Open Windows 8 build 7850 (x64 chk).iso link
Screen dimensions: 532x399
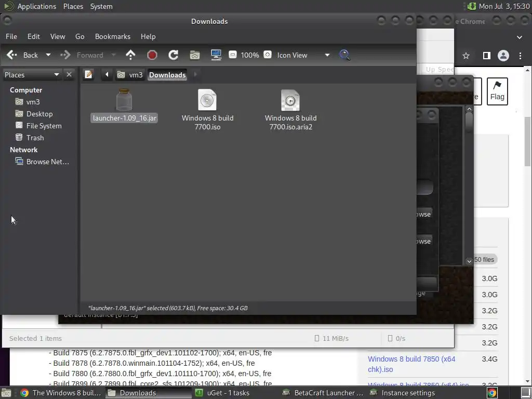(411, 364)
